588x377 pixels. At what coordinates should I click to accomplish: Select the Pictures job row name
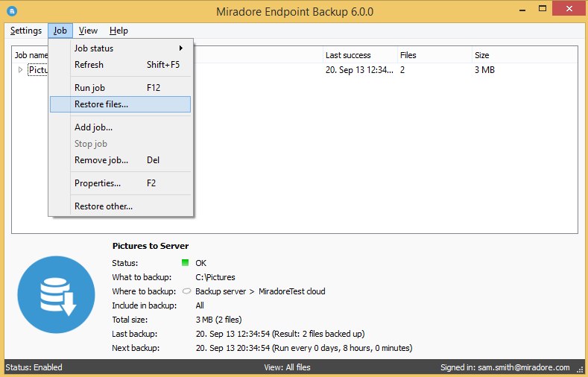[38, 70]
